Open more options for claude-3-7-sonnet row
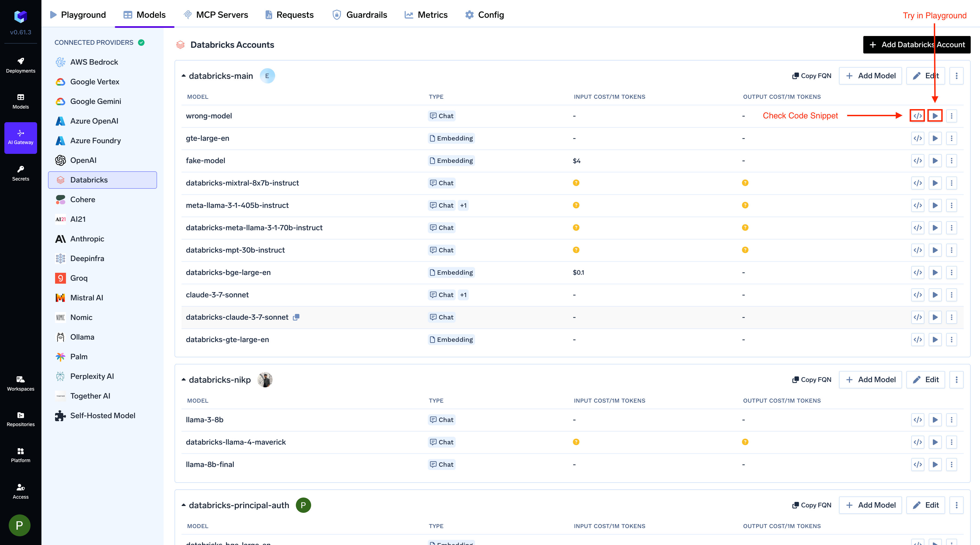 coord(951,295)
